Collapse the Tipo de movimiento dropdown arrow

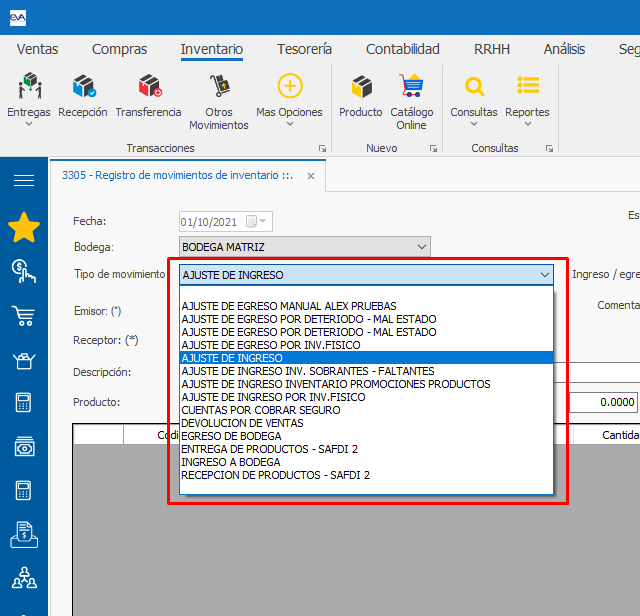(x=544, y=274)
